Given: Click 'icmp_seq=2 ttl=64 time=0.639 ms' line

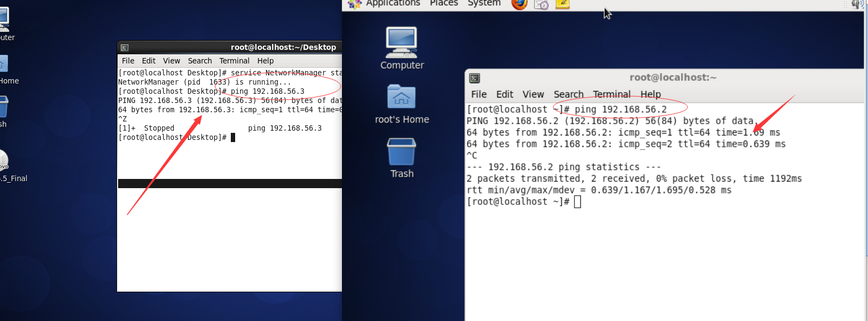Looking at the screenshot, I should point(702,144).
